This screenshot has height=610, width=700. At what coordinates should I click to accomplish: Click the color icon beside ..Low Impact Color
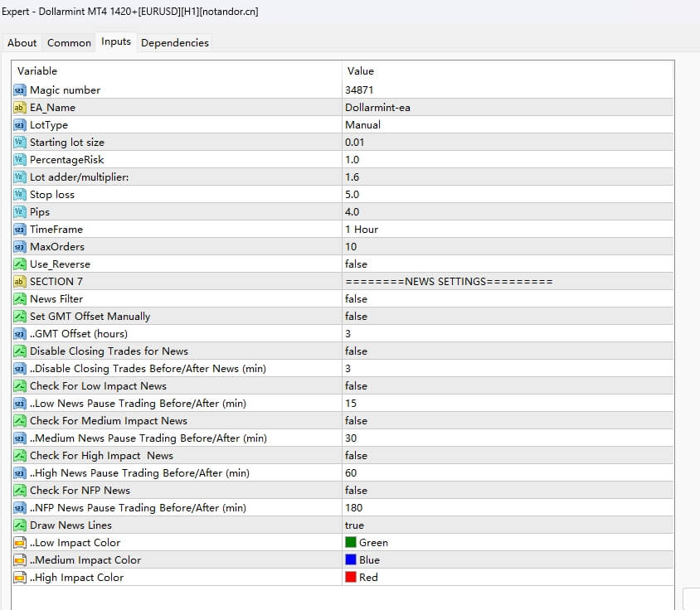pyautogui.click(x=20, y=543)
